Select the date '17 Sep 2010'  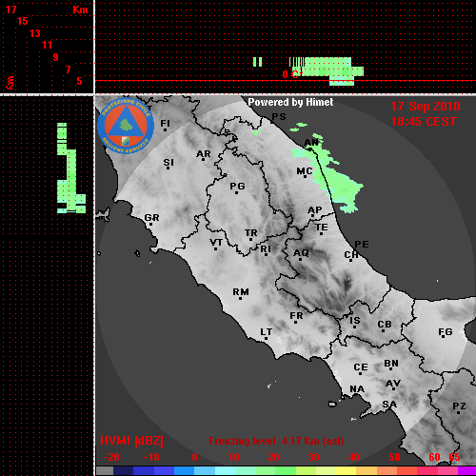tap(426, 107)
